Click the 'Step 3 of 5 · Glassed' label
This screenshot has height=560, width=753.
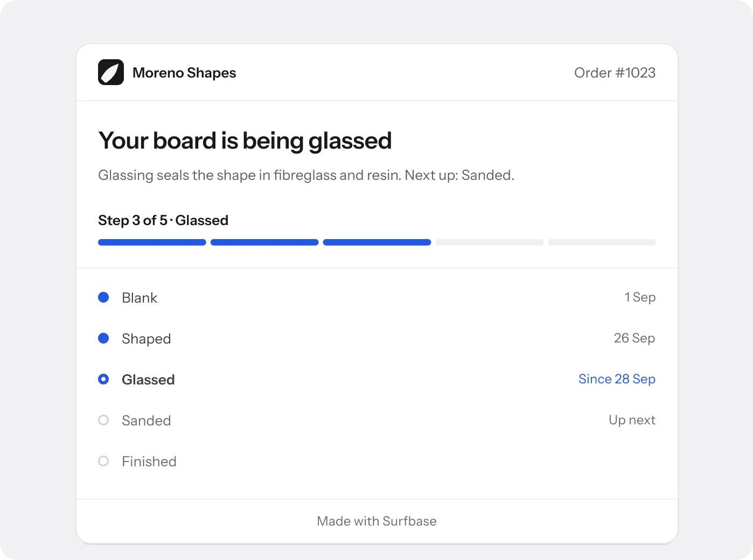click(x=163, y=220)
